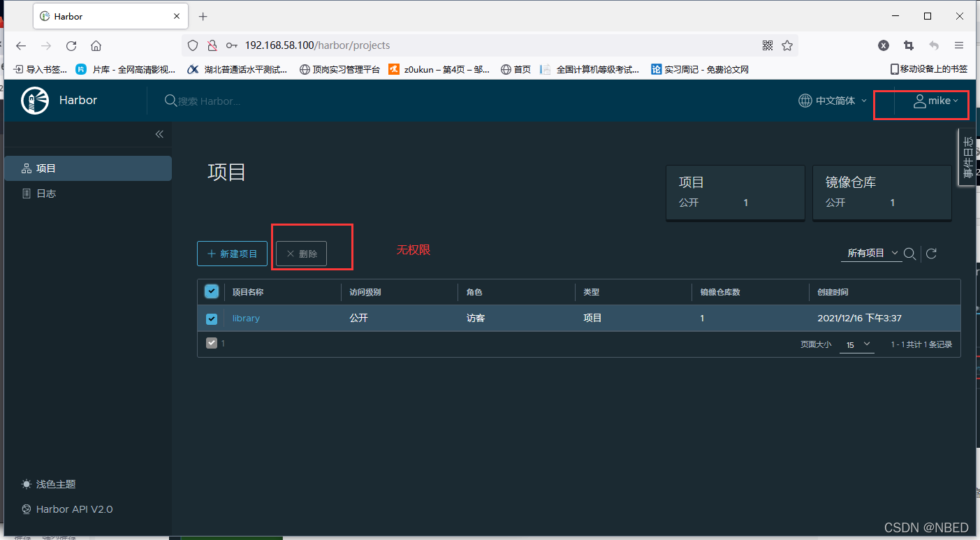This screenshot has height=540, width=980.
Task: Click the 删除 button
Action: click(301, 254)
